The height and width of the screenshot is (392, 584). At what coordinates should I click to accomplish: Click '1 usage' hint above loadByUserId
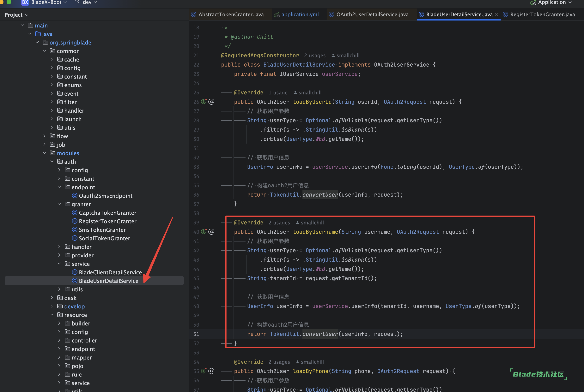[278, 93]
